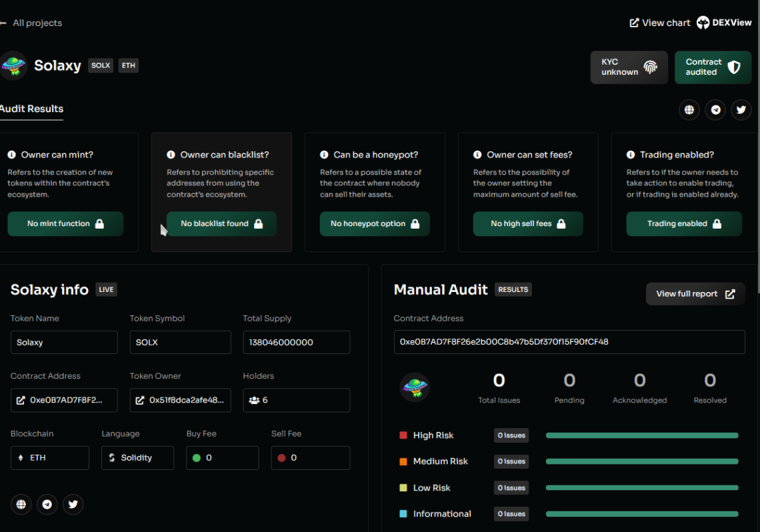Click the Twitter icon in the top right

741,110
